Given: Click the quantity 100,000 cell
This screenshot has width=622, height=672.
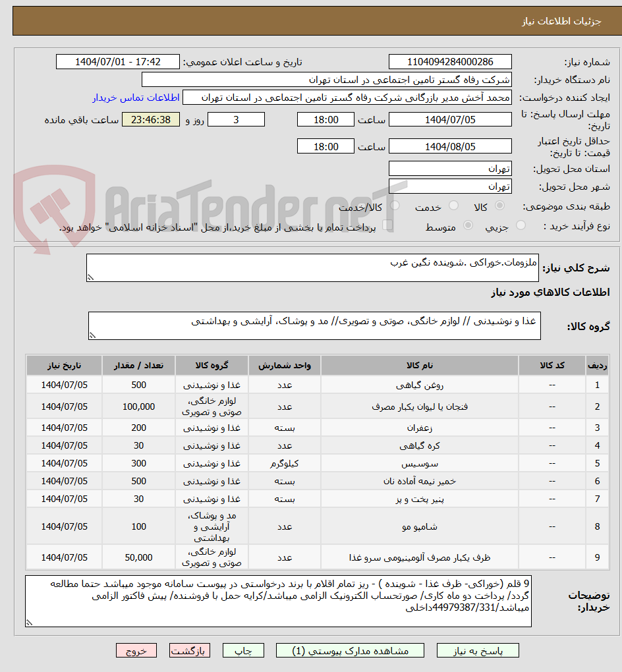Looking at the screenshot, I should pos(138,406).
